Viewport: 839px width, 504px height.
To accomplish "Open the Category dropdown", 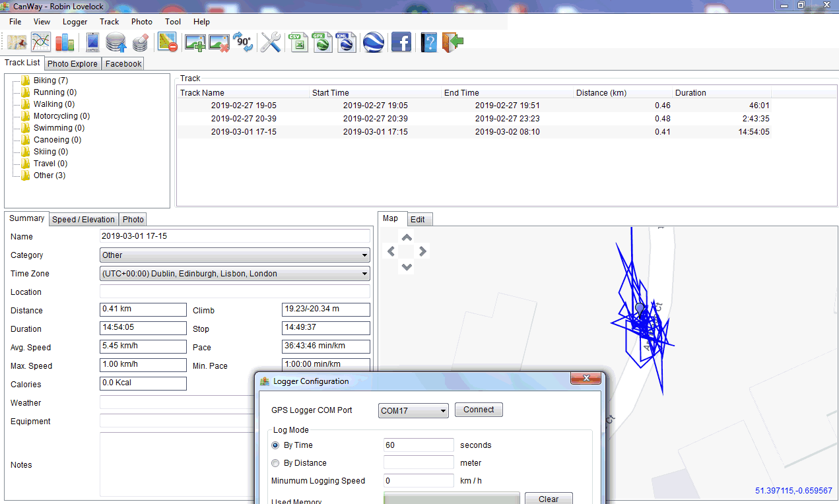I will (234, 255).
